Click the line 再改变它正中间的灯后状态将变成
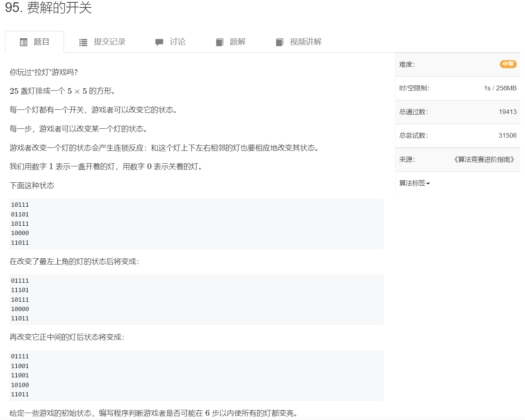525x420 pixels. coord(67,337)
